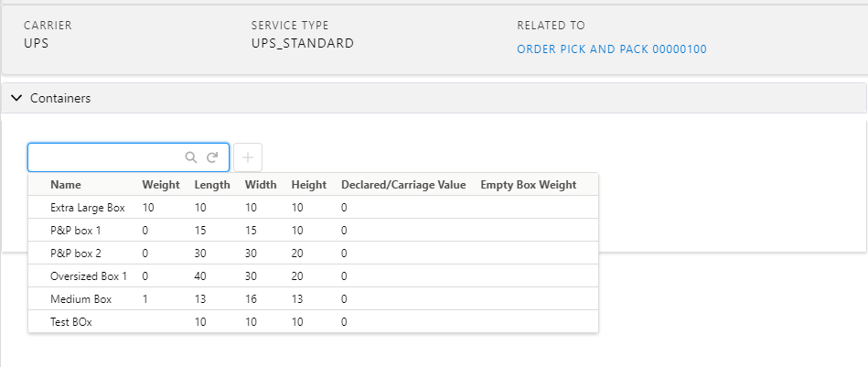This screenshot has height=367, width=868.
Task: Click the Length column header
Action: (x=212, y=185)
